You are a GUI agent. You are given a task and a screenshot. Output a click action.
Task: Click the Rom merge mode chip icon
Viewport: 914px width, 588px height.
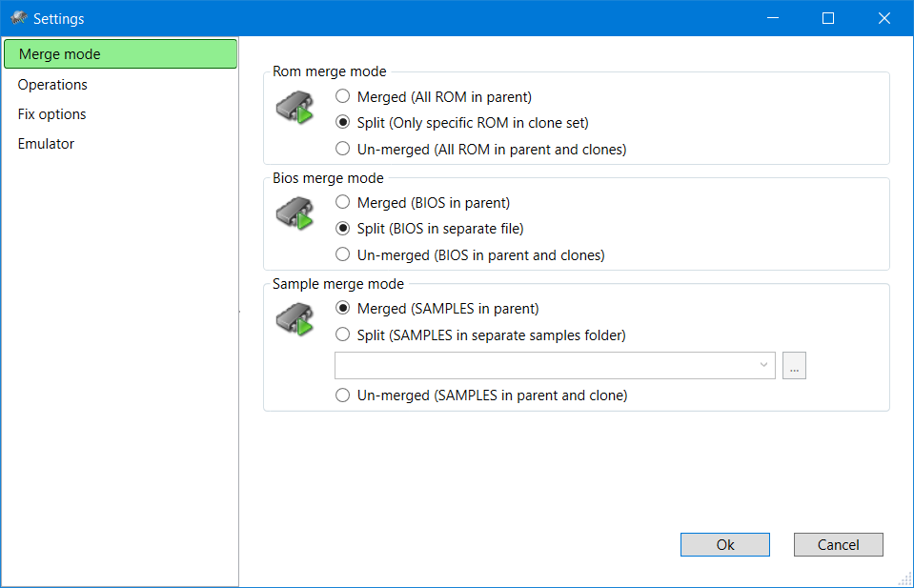pos(295,107)
